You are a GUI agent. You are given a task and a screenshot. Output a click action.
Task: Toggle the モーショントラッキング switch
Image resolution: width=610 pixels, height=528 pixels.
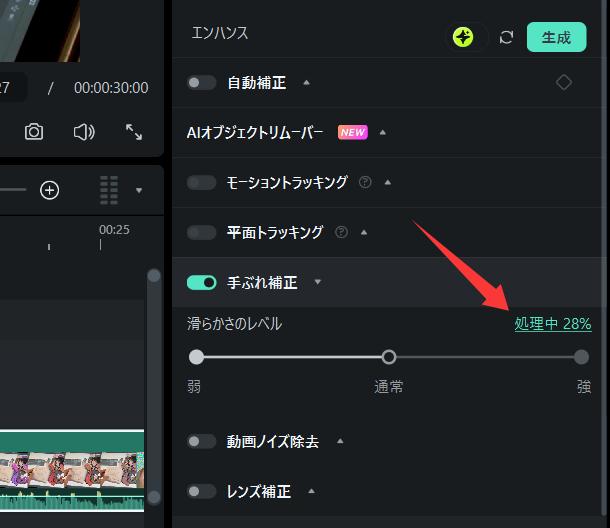201,182
